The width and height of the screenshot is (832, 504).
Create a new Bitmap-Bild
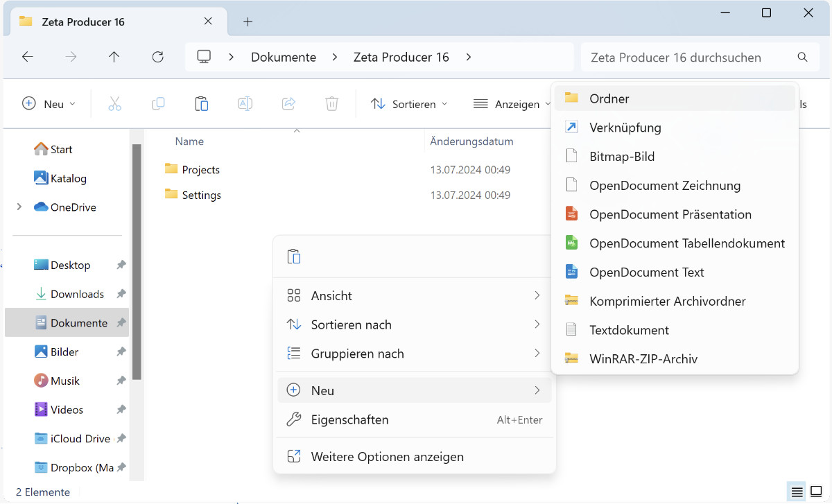[x=675, y=157]
